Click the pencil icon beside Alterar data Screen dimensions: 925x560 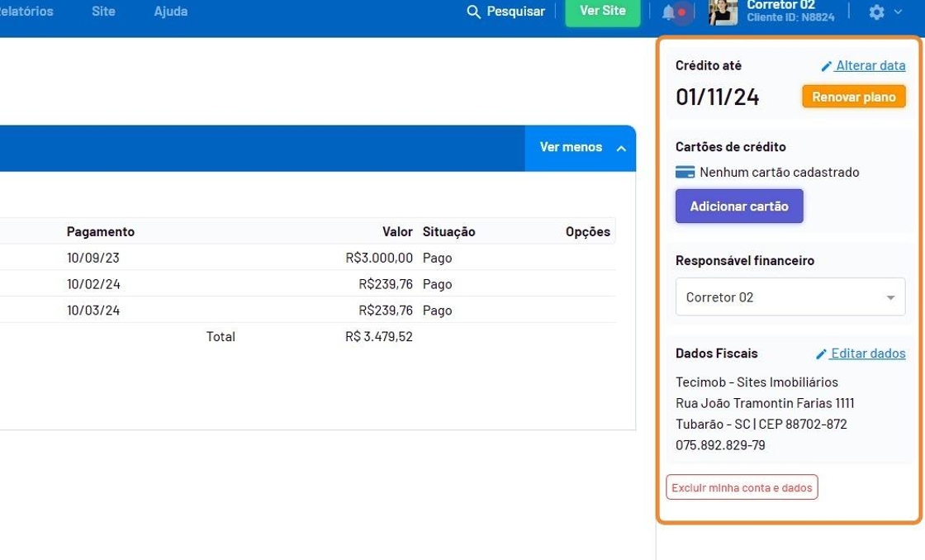point(826,66)
